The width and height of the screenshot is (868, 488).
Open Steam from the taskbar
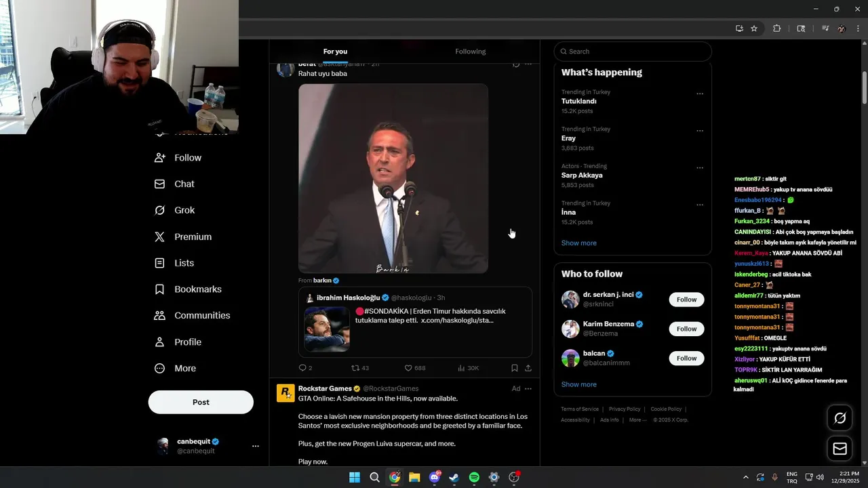(454, 477)
